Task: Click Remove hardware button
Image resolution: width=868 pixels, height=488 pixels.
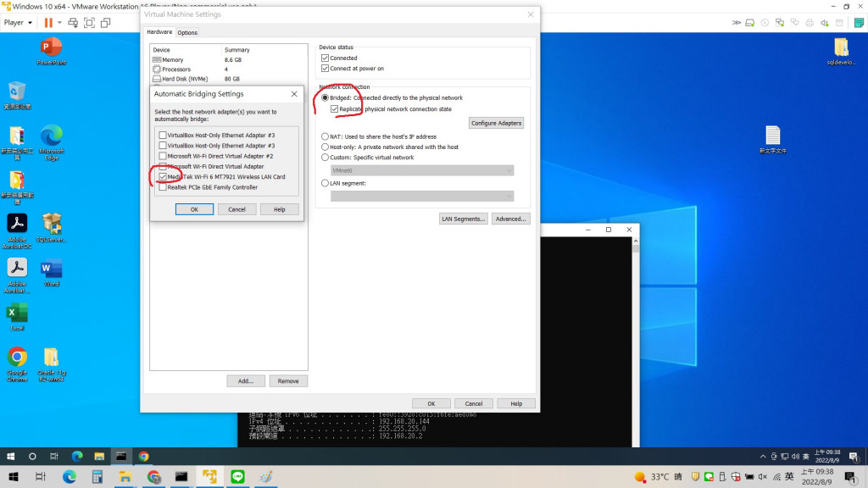Action: (288, 380)
